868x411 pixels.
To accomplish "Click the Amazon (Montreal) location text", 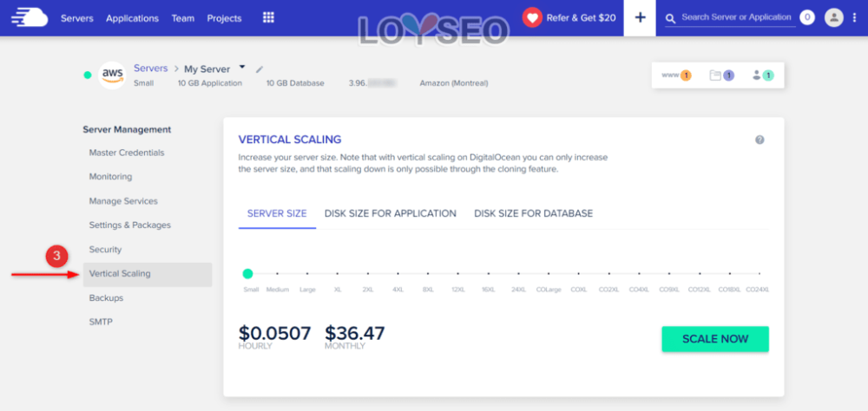I will pos(454,83).
